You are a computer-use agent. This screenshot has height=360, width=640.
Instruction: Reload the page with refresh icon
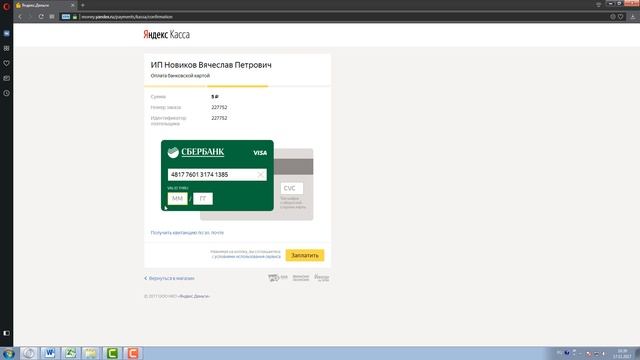click(41, 17)
